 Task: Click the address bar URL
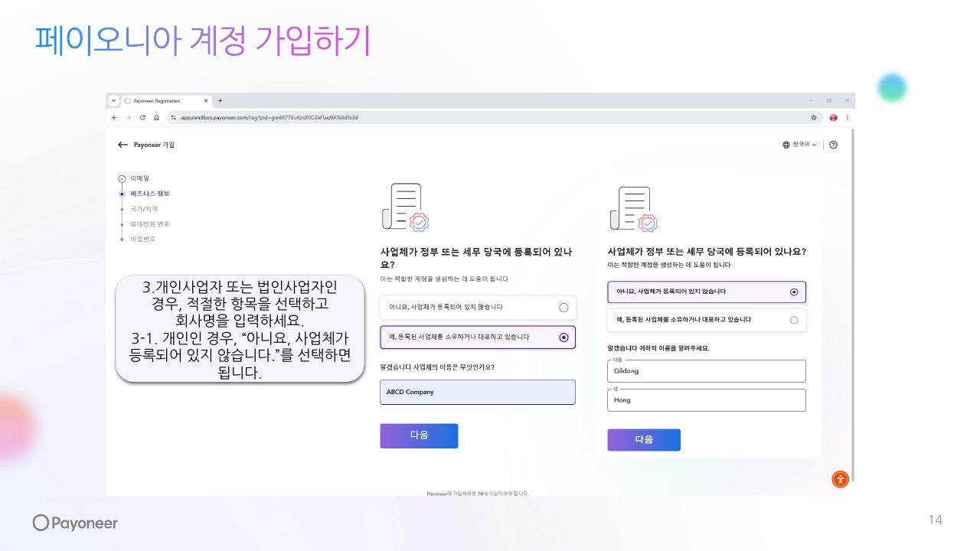[x=269, y=117]
